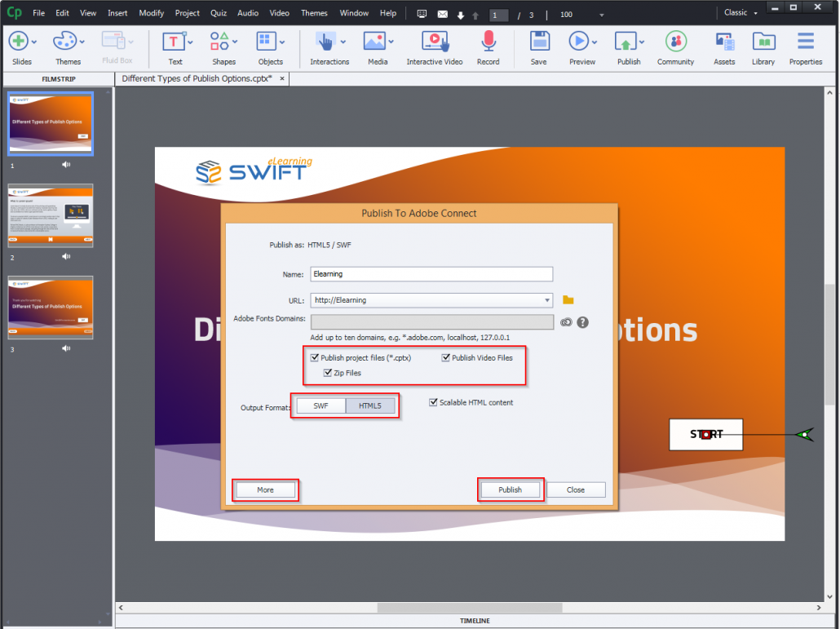Open the Library panel icon
The image size is (840, 629).
pyautogui.click(x=764, y=42)
